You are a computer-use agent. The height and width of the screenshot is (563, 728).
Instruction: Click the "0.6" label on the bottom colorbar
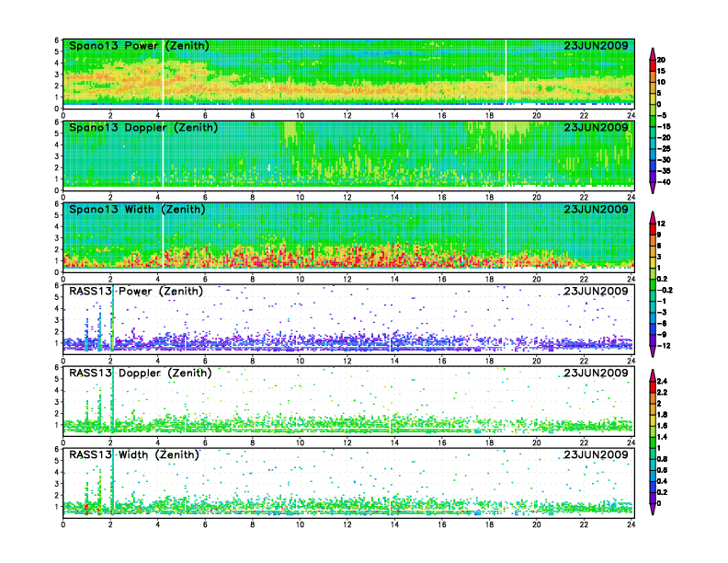(x=662, y=471)
